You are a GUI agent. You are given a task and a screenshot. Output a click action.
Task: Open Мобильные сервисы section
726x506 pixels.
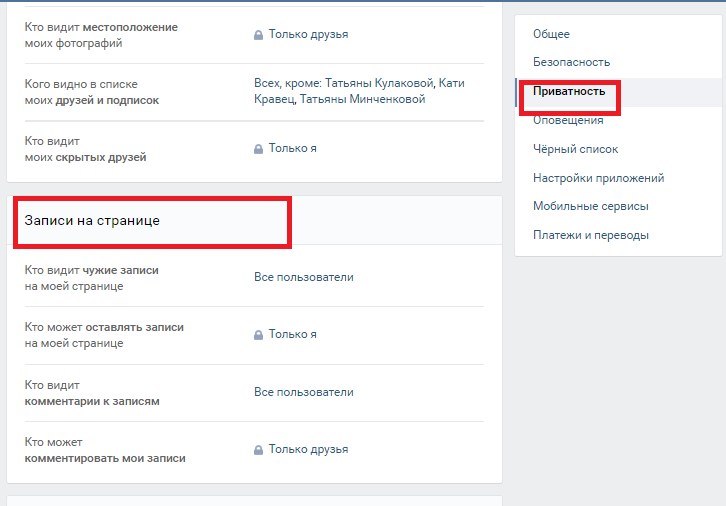[591, 206]
